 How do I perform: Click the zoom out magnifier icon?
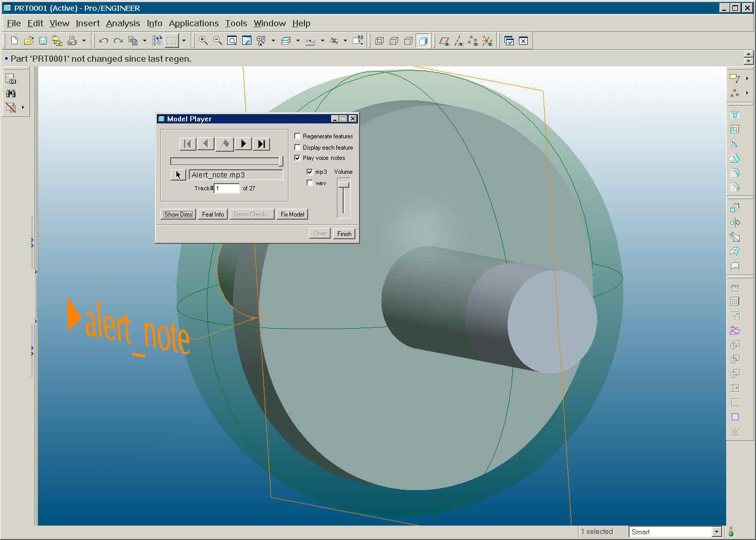click(218, 41)
